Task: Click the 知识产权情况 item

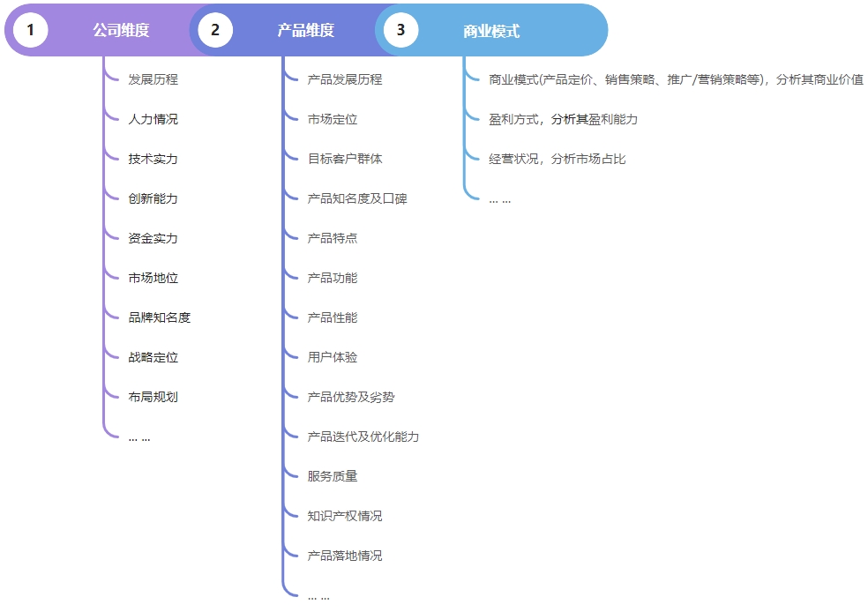Action: (x=344, y=516)
